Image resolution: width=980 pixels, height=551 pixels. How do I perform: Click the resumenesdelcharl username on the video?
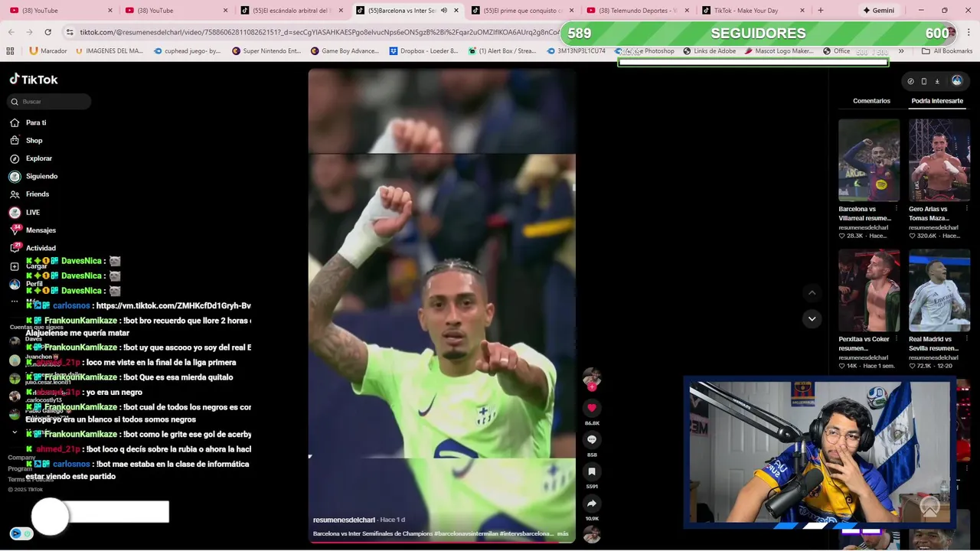[x=344, y=520]
